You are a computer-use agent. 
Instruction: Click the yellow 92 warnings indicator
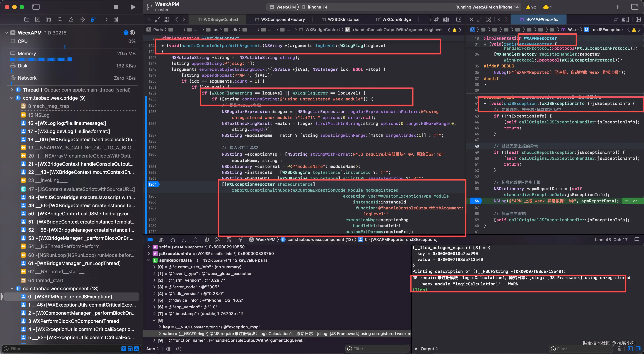click(531, 7)
